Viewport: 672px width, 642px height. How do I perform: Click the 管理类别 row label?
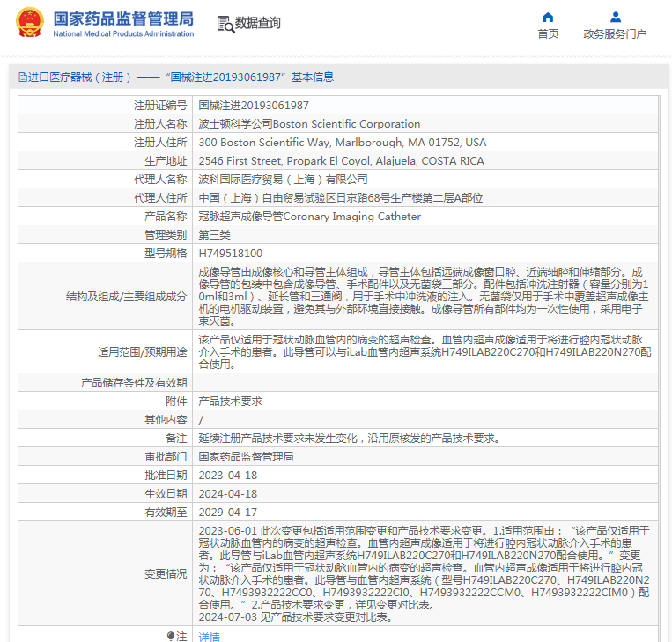click(x=166, y=234)
